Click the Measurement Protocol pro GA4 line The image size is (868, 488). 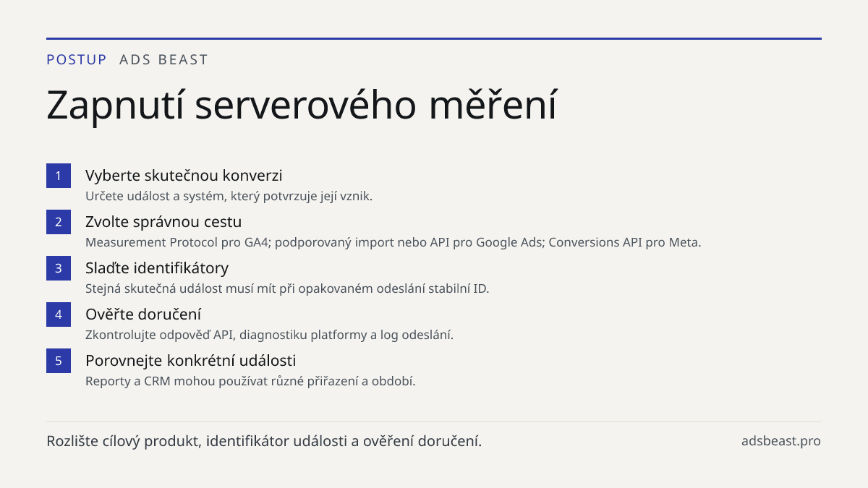click(x=393, y=242)
